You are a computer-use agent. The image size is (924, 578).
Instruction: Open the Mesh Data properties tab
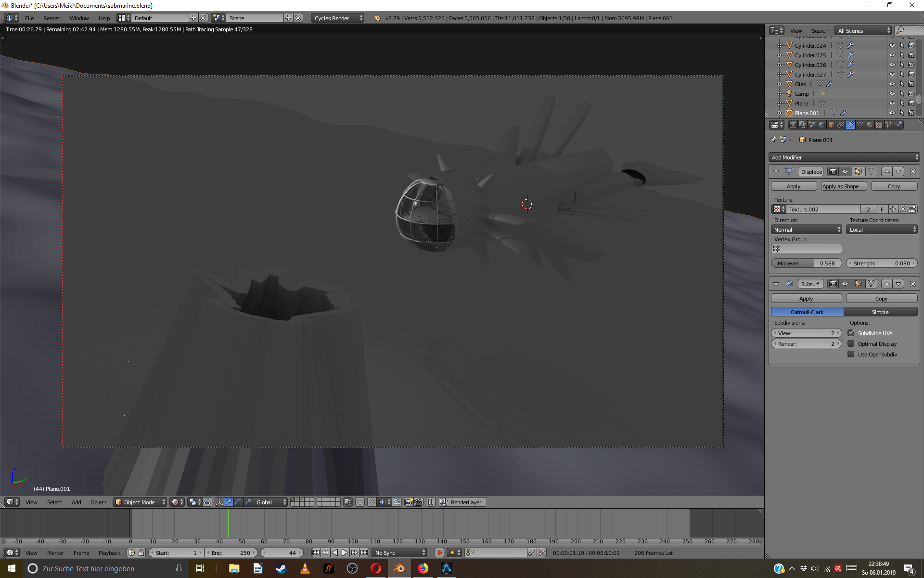[x=860, y=125]
